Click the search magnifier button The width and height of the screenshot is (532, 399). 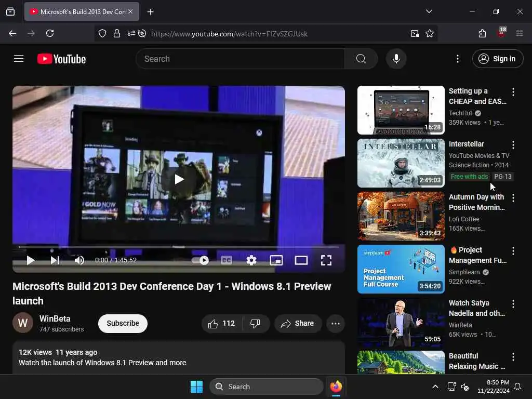[361, 59]
